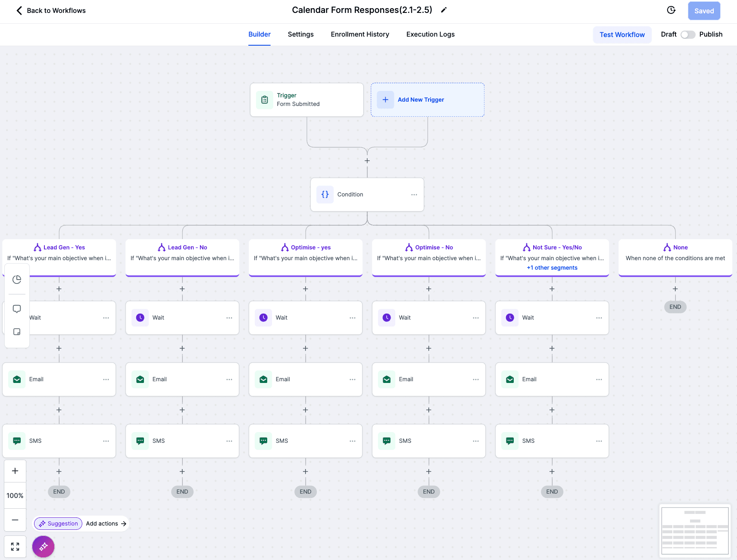Zoom in on the canvas with plus icon

(x=15, y=470)
